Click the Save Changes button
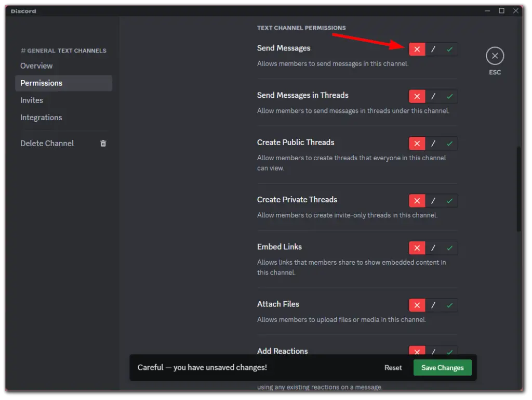 click(x=442, y=367)
